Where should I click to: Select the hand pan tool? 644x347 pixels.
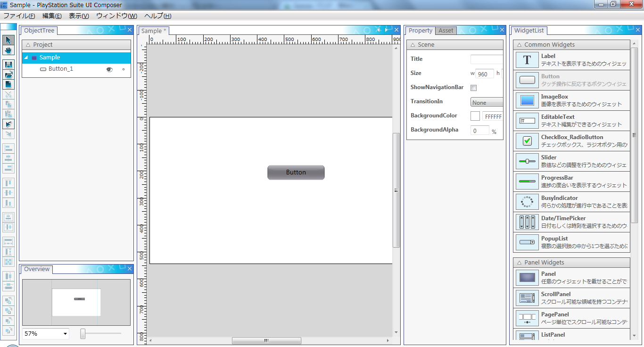[8, 50]
